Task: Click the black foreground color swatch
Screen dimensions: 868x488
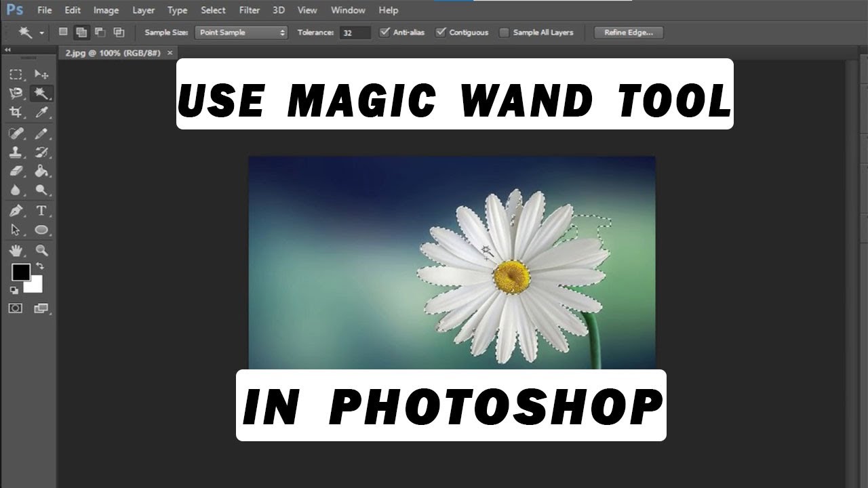Action: (x=21, y=272)
